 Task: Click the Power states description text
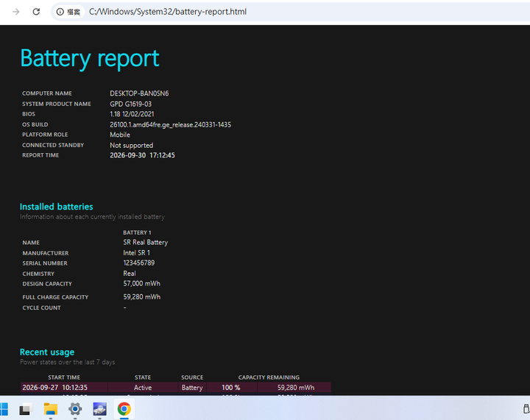(x=67, y=363)
